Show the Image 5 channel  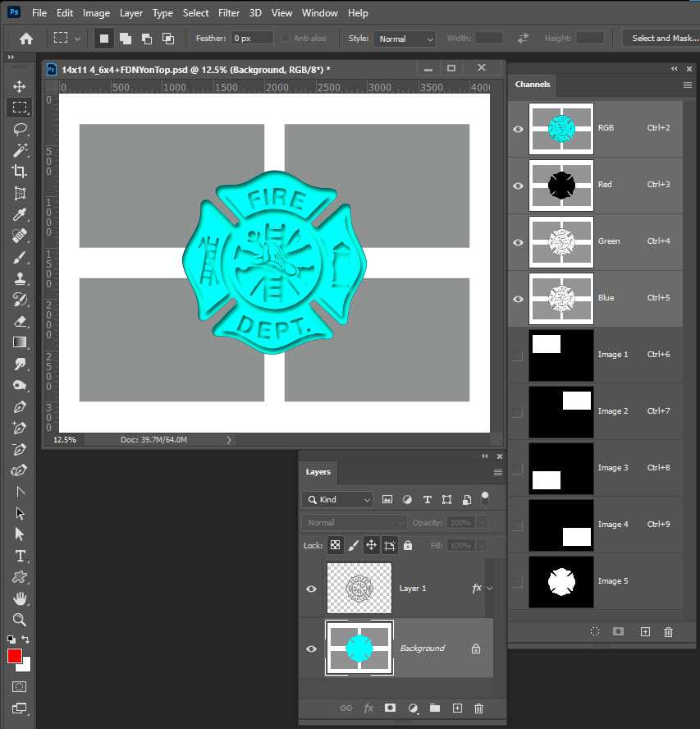coord(518,581)
